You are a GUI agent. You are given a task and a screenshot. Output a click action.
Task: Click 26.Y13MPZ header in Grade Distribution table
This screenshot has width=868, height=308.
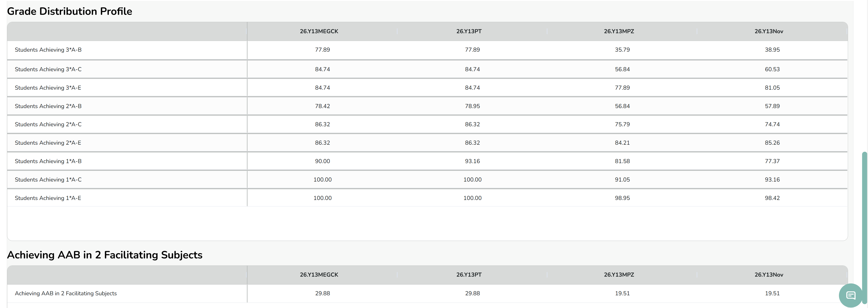[619, 31]
